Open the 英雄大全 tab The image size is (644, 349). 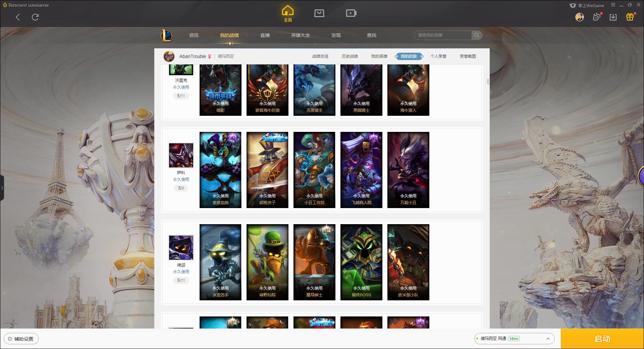point(301,35)
